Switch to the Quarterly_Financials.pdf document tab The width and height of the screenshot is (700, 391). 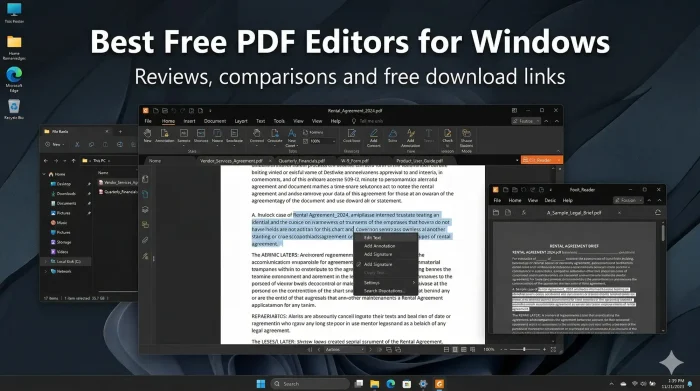302,161
